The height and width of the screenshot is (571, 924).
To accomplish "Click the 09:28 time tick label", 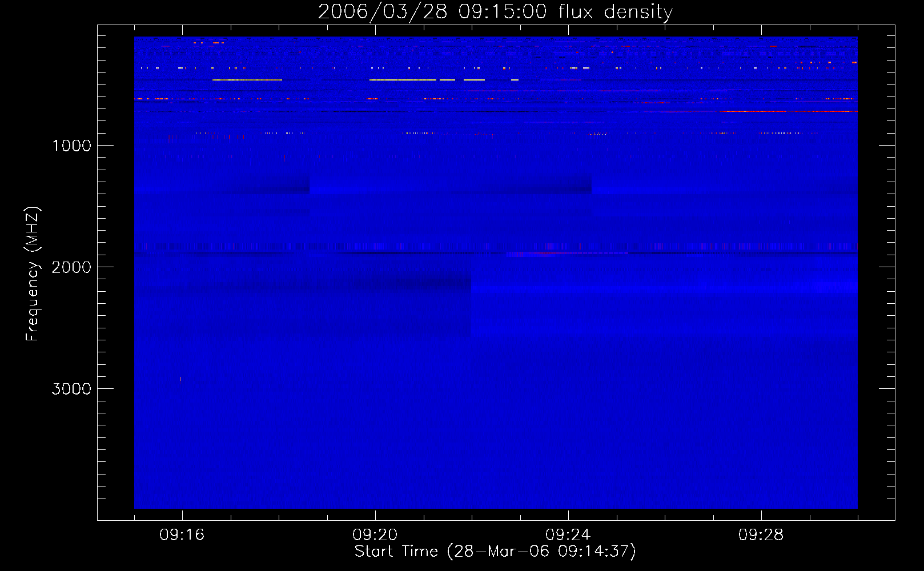I will coord(761,535).
